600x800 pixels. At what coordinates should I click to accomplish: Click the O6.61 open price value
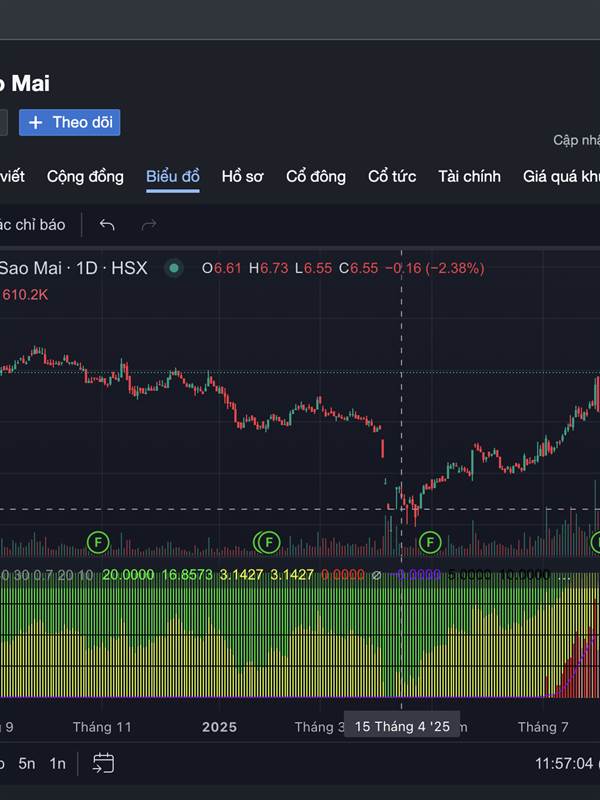221,268
